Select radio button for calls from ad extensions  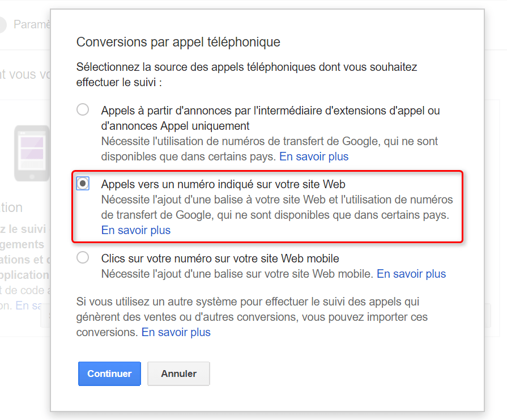[83, 109]
